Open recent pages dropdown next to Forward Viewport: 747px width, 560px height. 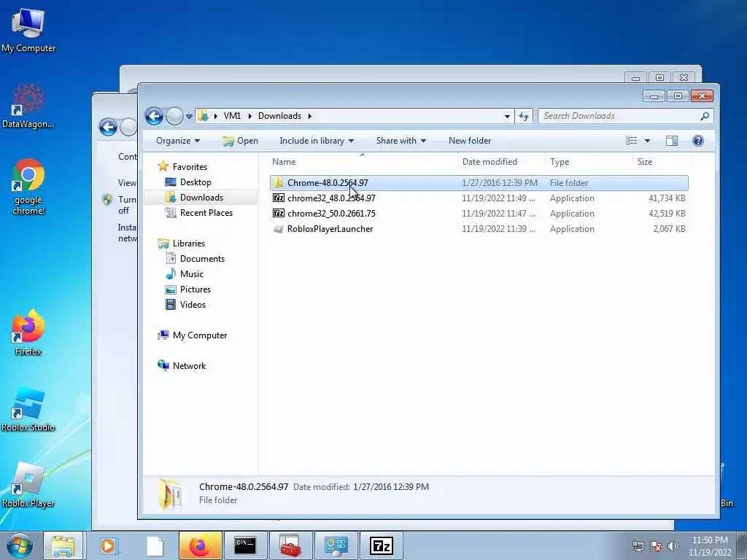tap(189, 116)
